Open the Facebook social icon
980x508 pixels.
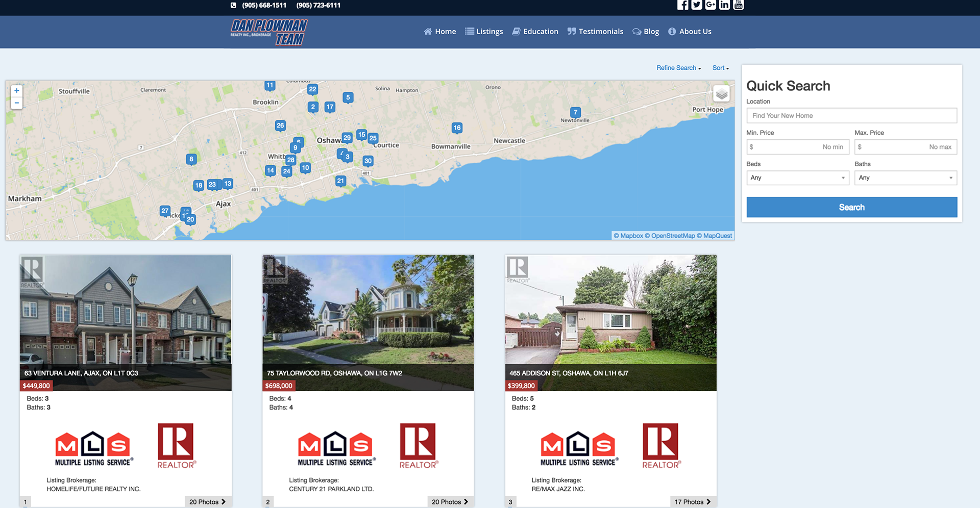coord(682,5)
